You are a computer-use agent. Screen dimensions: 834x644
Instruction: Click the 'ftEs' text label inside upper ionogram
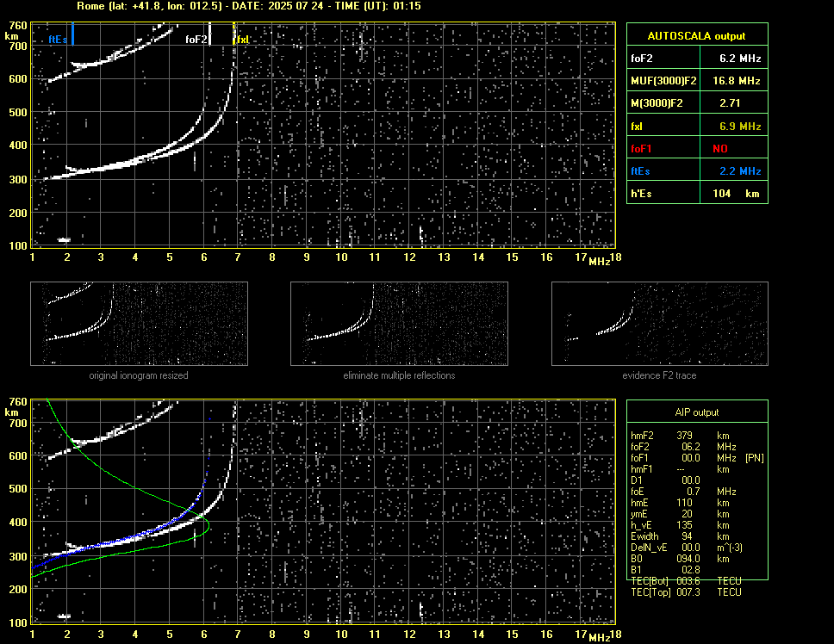(58, 40)
